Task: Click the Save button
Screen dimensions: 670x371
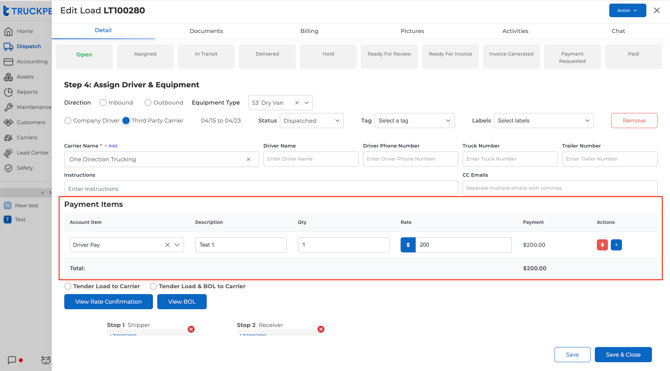Action: [x=572, y=355]
